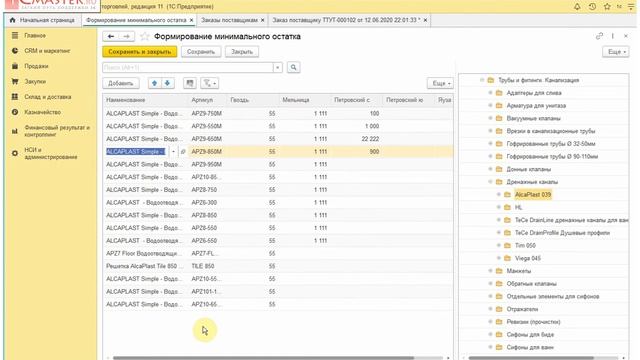Select Сифоны для биде folder
The height and width of the screenshot is (360, 640).
530,334
